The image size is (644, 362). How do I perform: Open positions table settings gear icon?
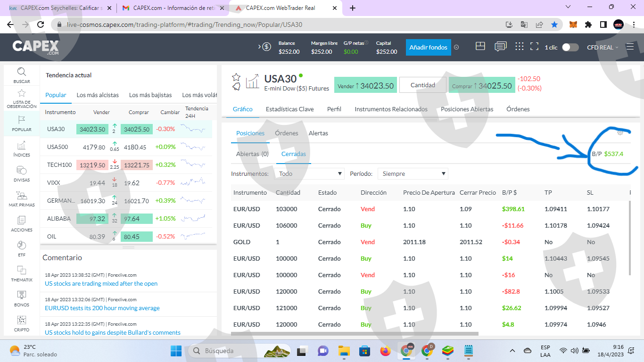620,133
